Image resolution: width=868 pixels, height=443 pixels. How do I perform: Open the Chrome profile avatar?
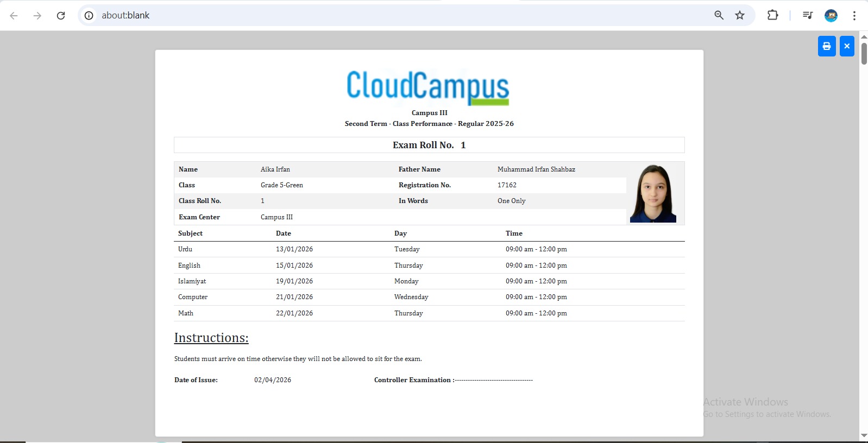pos(831,16)
